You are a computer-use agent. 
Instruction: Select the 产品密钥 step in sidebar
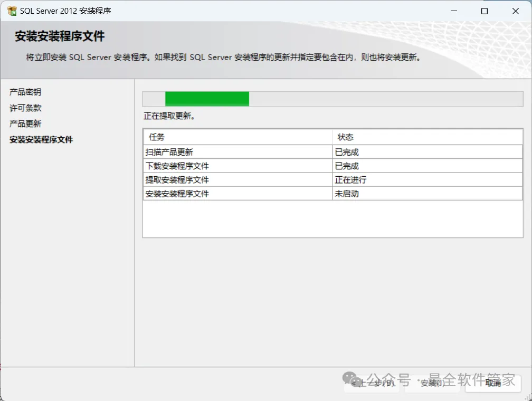pos(25,92)
